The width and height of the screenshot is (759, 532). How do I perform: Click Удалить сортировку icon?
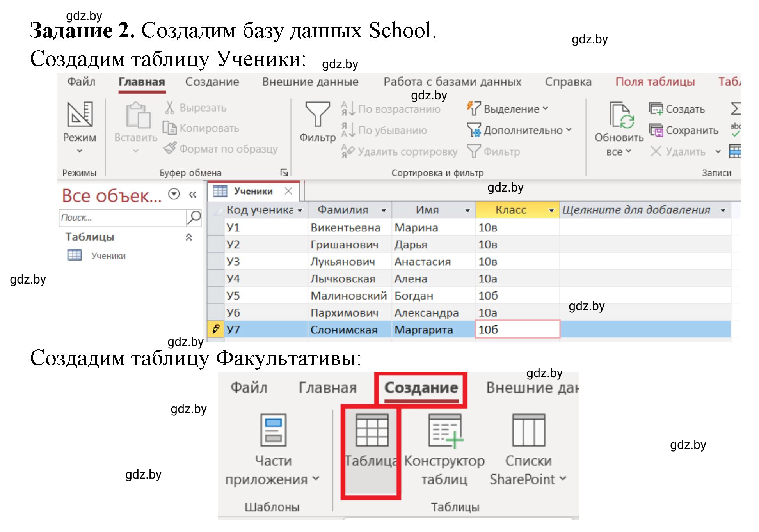coord(348,151)
